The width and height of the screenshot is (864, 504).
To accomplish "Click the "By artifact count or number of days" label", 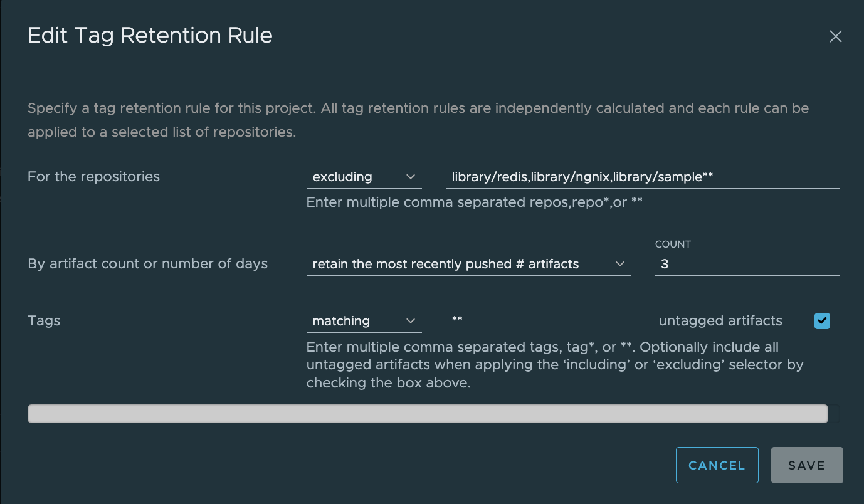I will (147, 264).
